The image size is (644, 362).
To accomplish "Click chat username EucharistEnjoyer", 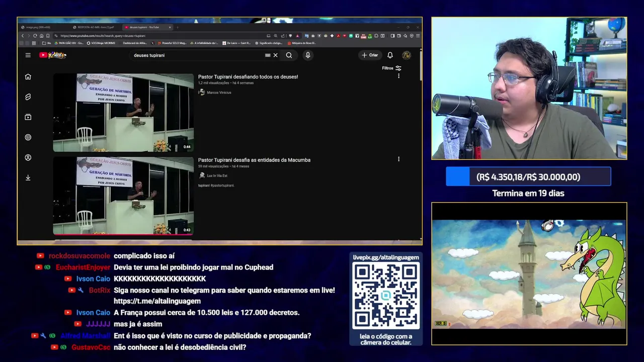I will 83,267.
